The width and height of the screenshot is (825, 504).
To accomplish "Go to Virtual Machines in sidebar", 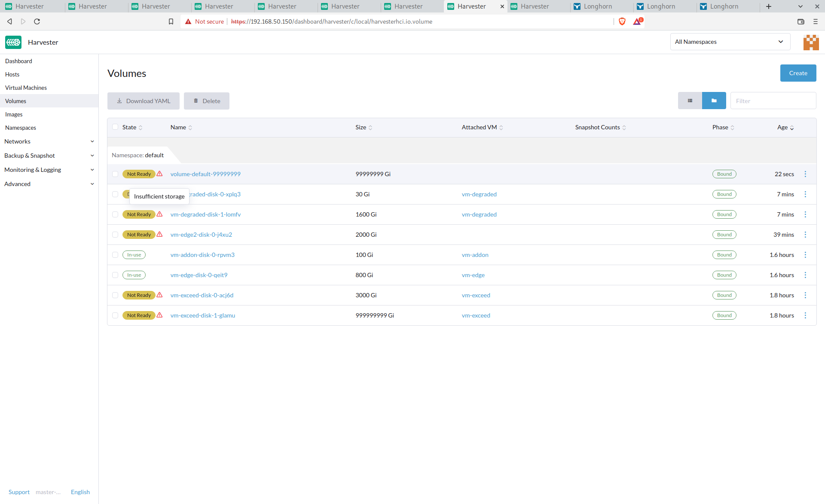I will coord(26,88).
